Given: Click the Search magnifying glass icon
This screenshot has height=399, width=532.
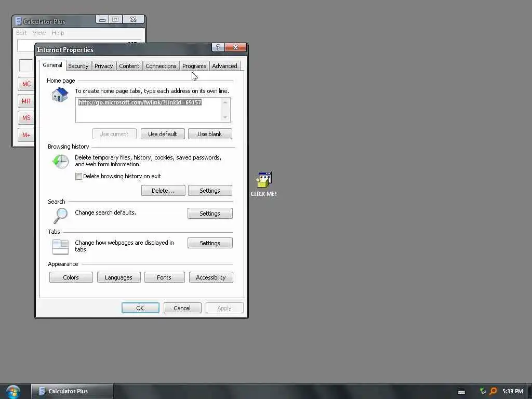Looking at the screenshot, I should pos(60,216).
